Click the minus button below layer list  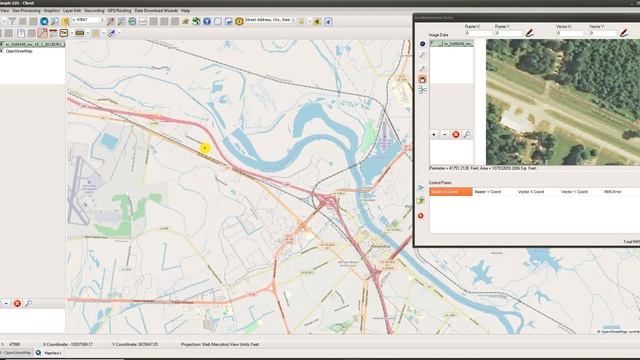click(6, 303)
